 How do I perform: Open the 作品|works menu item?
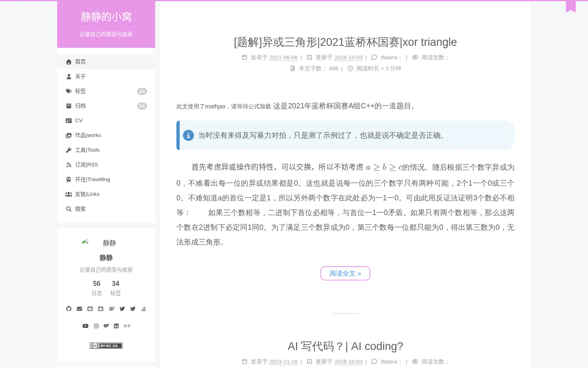click(x=106, y=135)
